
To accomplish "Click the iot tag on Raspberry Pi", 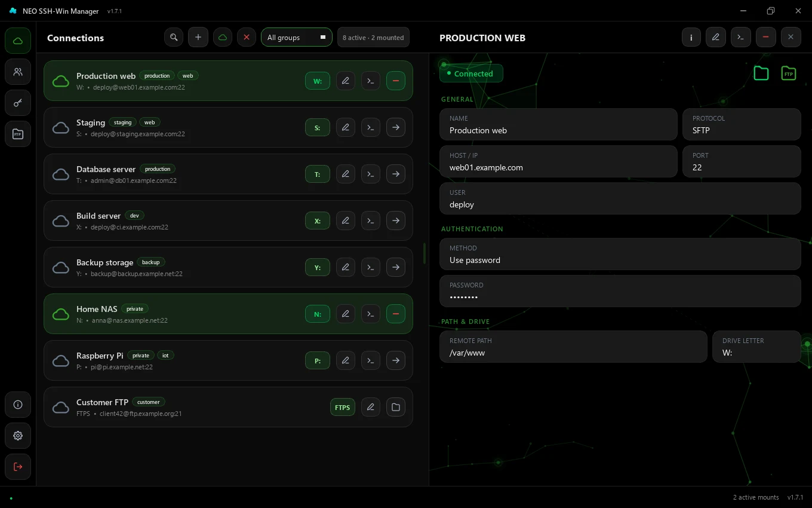I will (x=165, y=356).
